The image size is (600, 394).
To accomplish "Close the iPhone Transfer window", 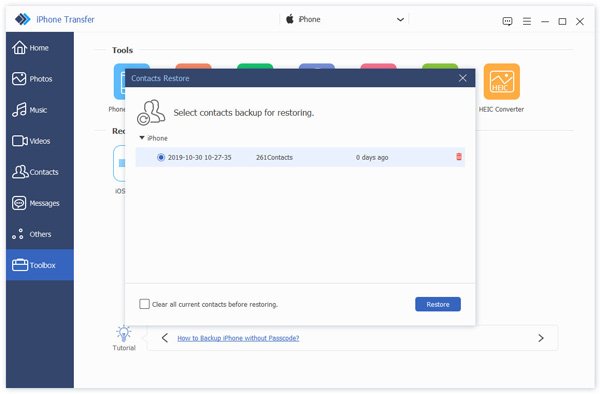I will pos(580,21).
